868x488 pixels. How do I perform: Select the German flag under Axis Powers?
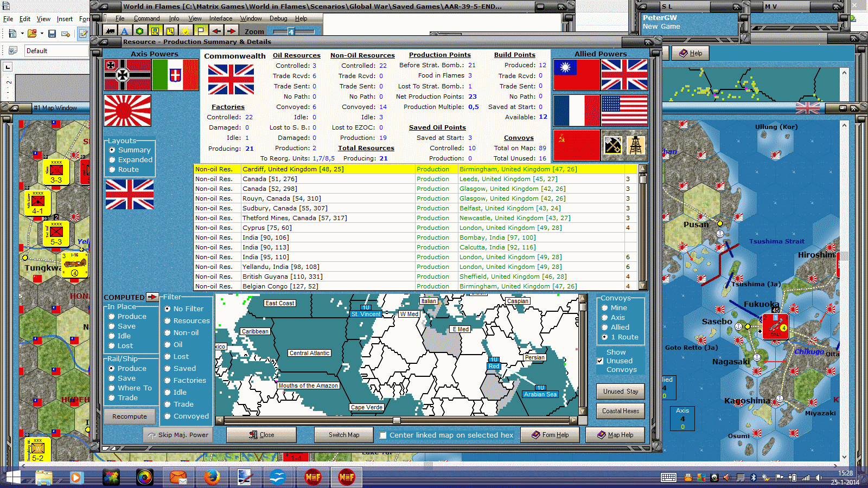127,75
